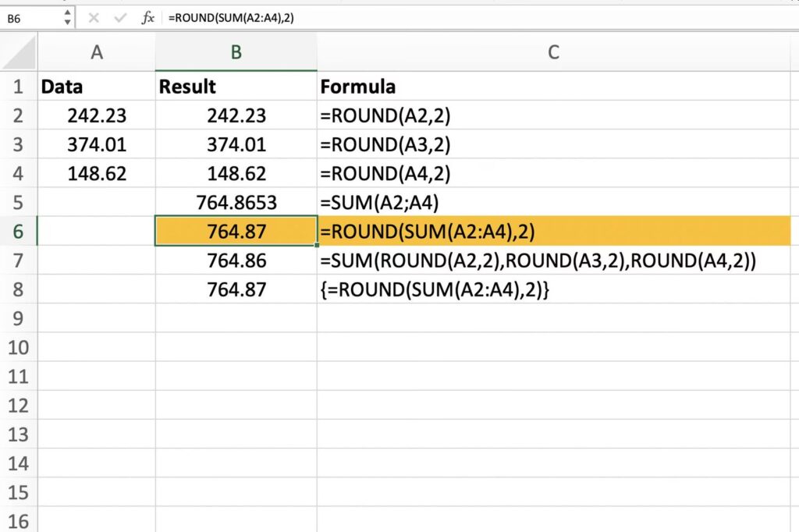Expand the Name Box dropdown arrows
Image resolution: width=799 pixels, height=532 pixels.
67,17
